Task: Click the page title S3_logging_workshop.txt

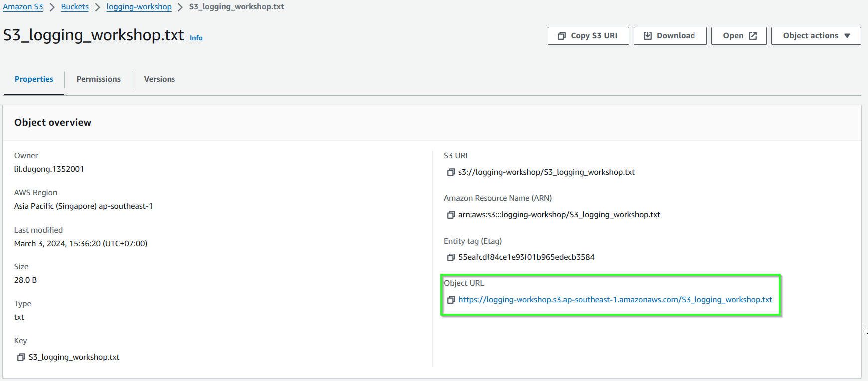Action: [x=94, y=35]
